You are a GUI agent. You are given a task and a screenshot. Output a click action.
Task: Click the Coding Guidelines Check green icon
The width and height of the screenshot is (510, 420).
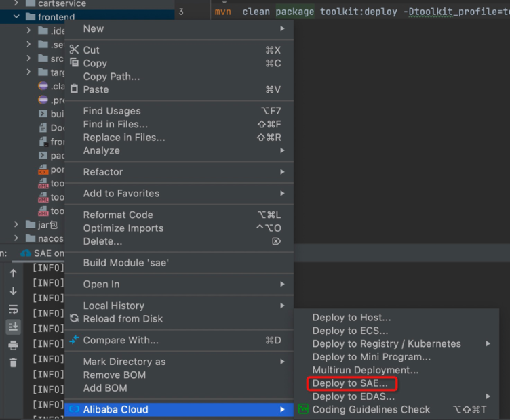coord(303,409)
